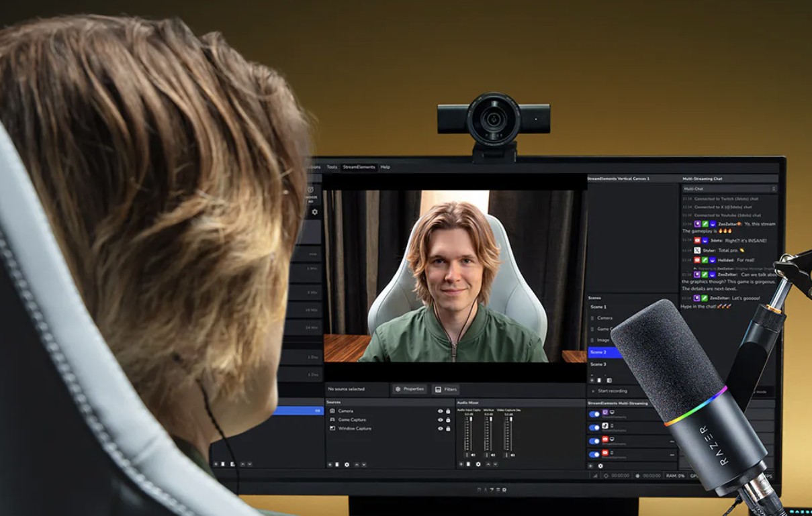Screen dimensions: 812x516
Task: Add a Multi-Streaming destination with plus icon
Action: (591, 466)
